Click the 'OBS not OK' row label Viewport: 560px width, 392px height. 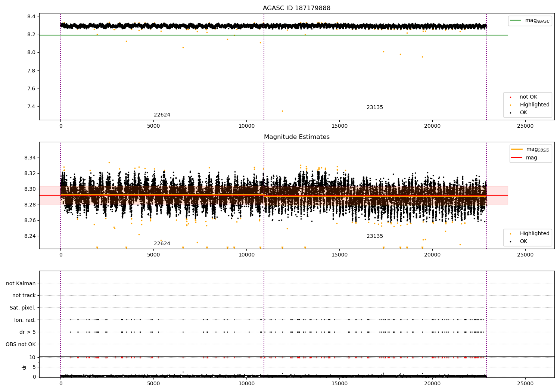click(21, 344)
